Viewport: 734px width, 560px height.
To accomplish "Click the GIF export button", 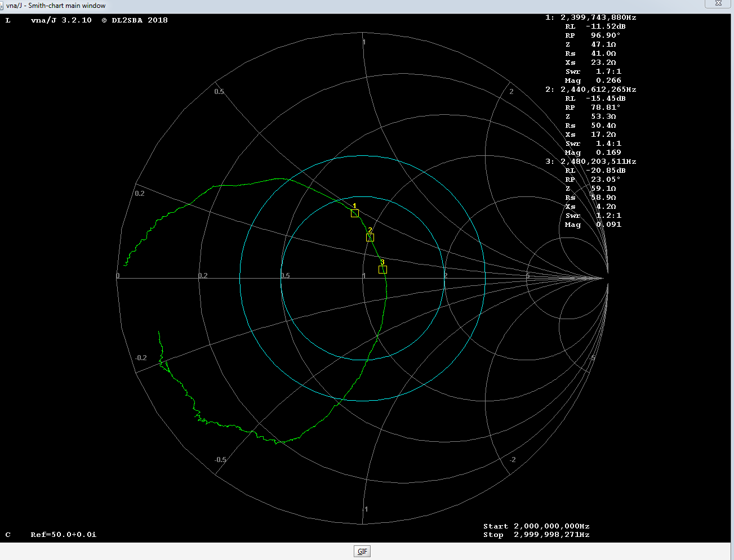I will point(362,552).
